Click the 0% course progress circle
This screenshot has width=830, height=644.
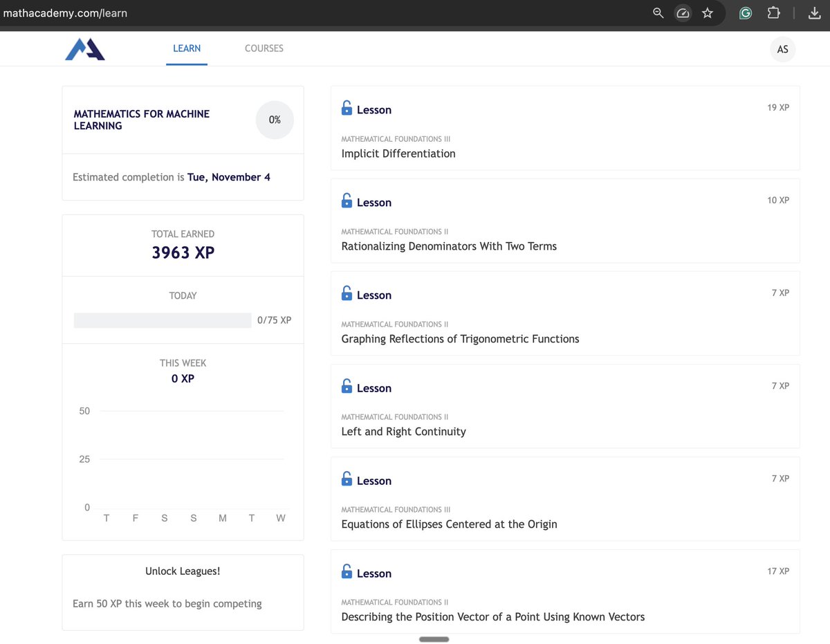click(x=275, y=120)
